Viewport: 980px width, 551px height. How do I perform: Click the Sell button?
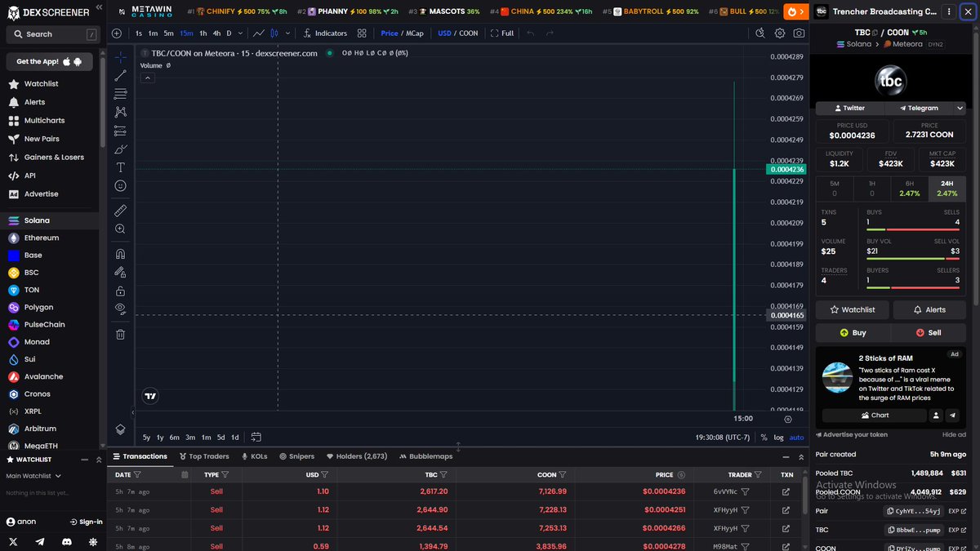click(x=929, y=333)
